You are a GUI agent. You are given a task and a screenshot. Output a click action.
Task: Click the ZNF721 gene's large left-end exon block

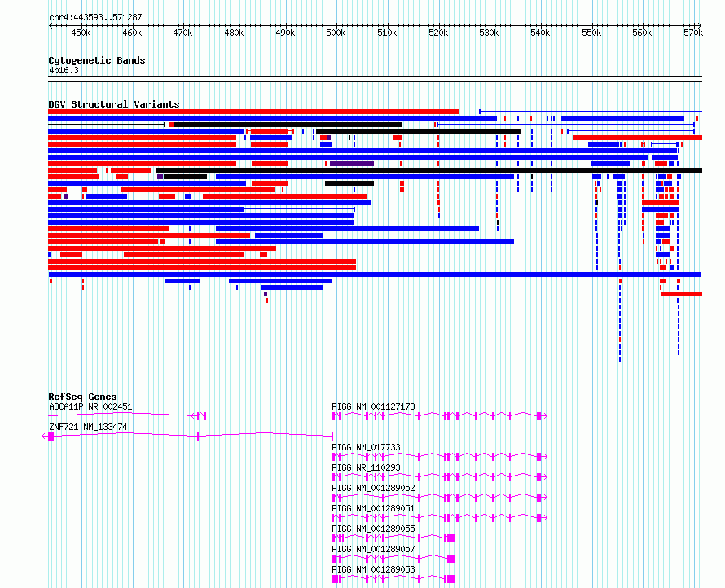51,437
